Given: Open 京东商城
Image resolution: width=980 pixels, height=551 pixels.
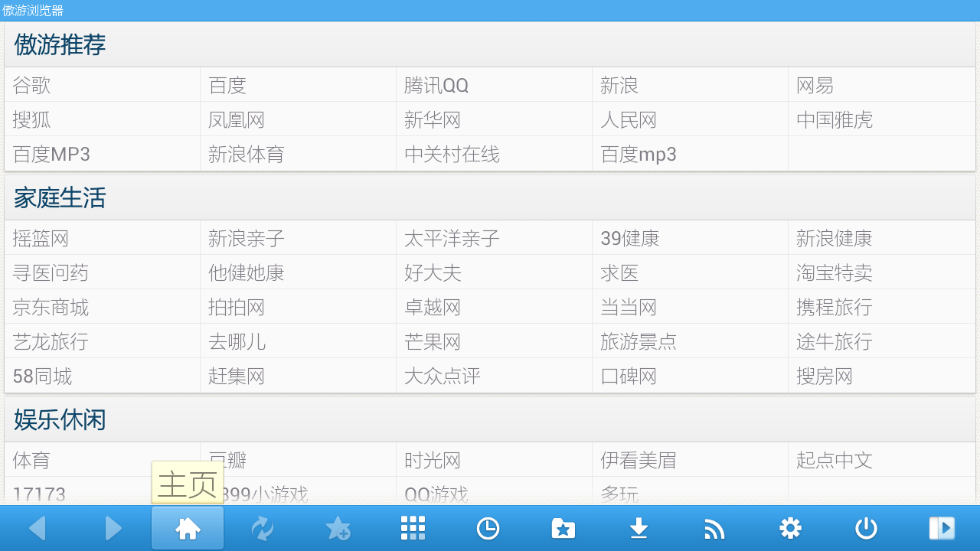Looking at the screenshot, I should [x=51, y=307].
